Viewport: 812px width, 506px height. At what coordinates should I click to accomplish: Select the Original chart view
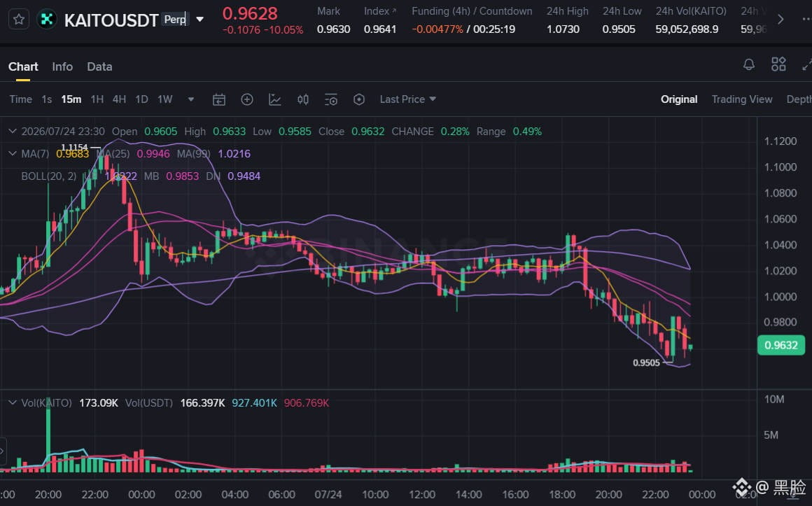pyautogui.click(x=679, y=99)
